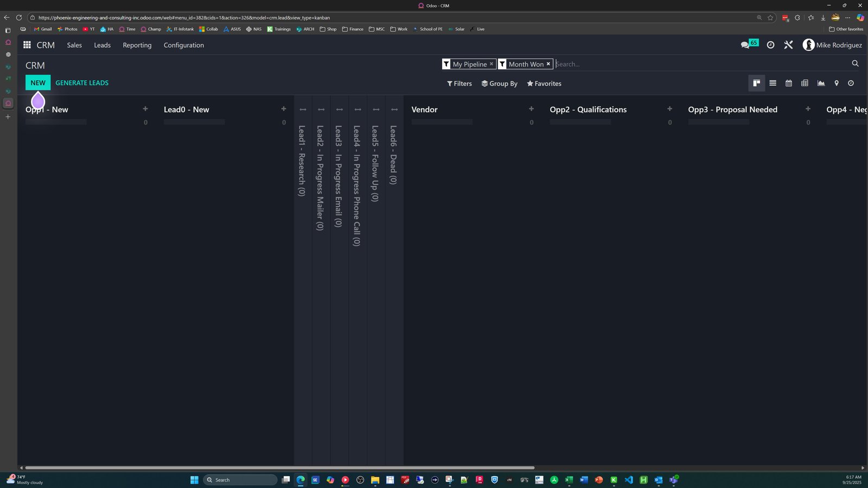Unfold the Lead3 - In Progress Email column

click(340, 110)
